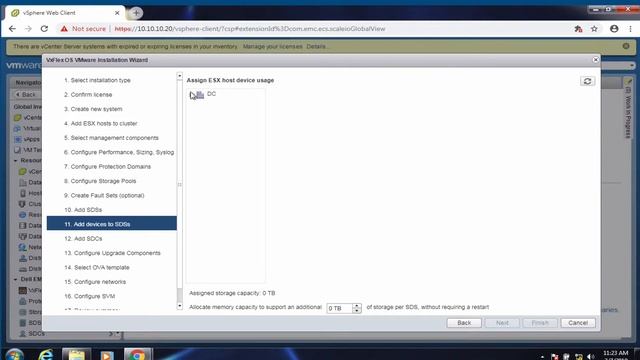Open step 15 Configure networks

coord(95,282)
